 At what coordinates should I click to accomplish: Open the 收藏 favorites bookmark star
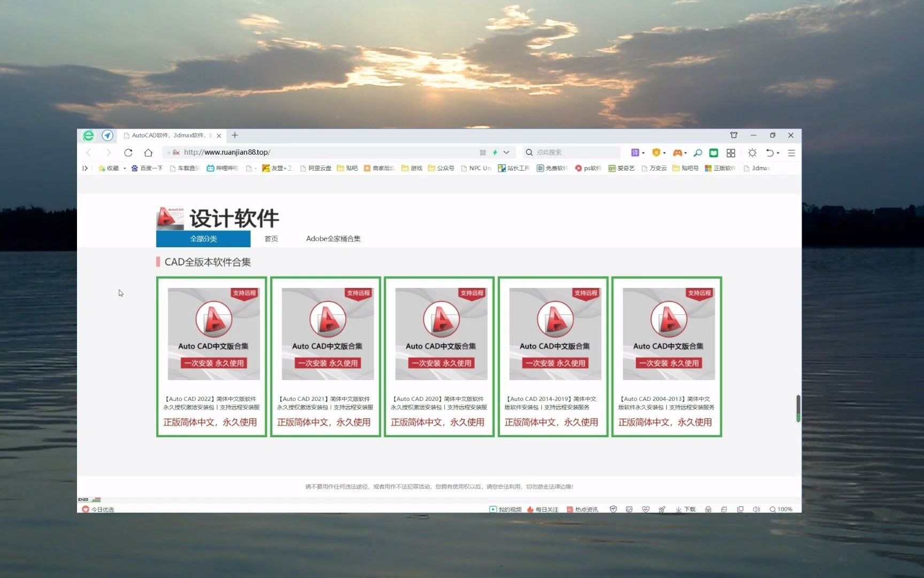tap(109, 168)
